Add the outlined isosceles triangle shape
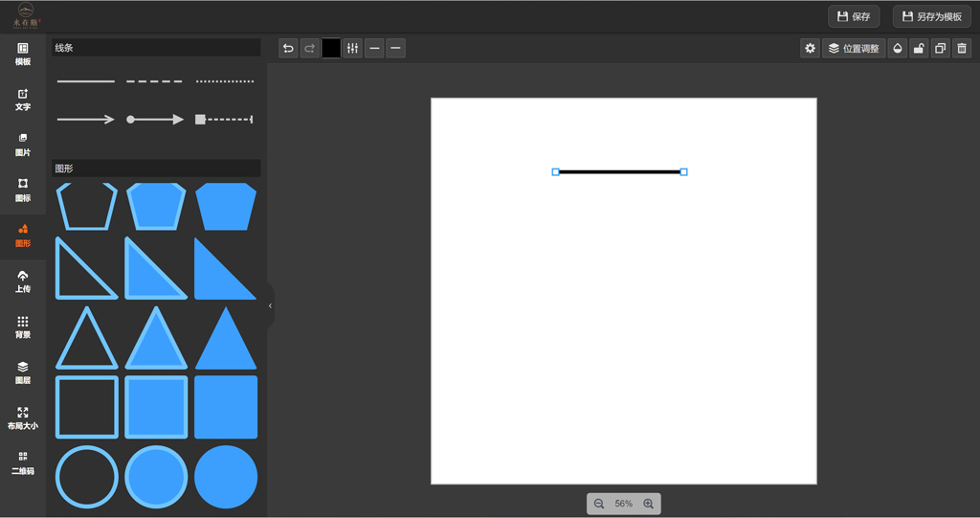Image resolution: width=980 pixels, height=518 pixels. pyautogui.click(x=87, y=338)
